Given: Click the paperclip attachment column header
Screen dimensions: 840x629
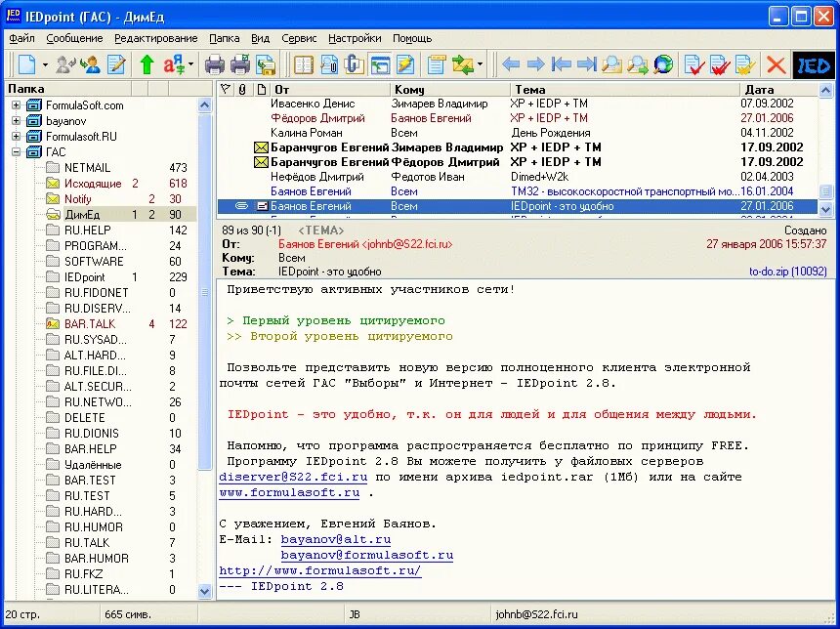Looking at the screenshot, I should pos(242,89).
